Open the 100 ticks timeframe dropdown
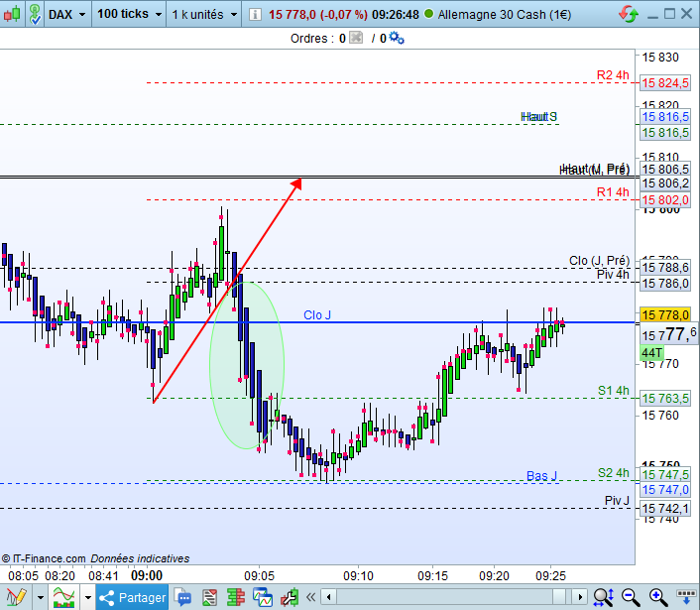 pyautogui.click(x=129, y=14)
